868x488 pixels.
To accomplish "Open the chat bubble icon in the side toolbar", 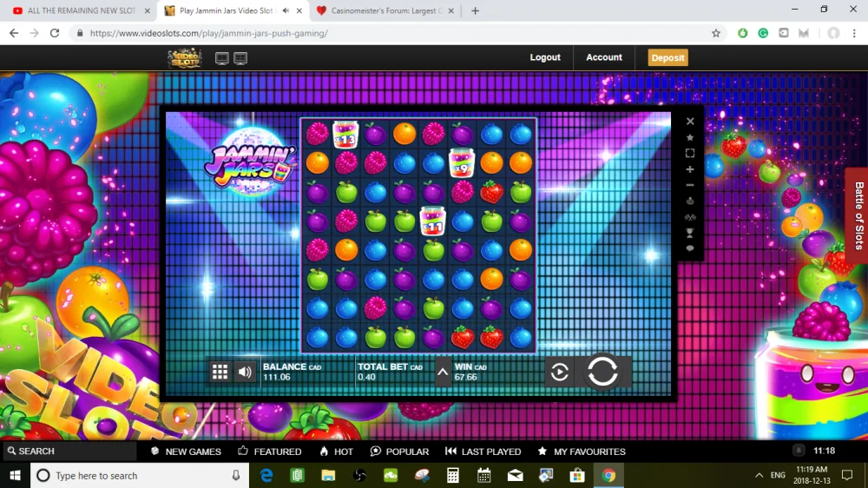I will click(x=690, y=248).
